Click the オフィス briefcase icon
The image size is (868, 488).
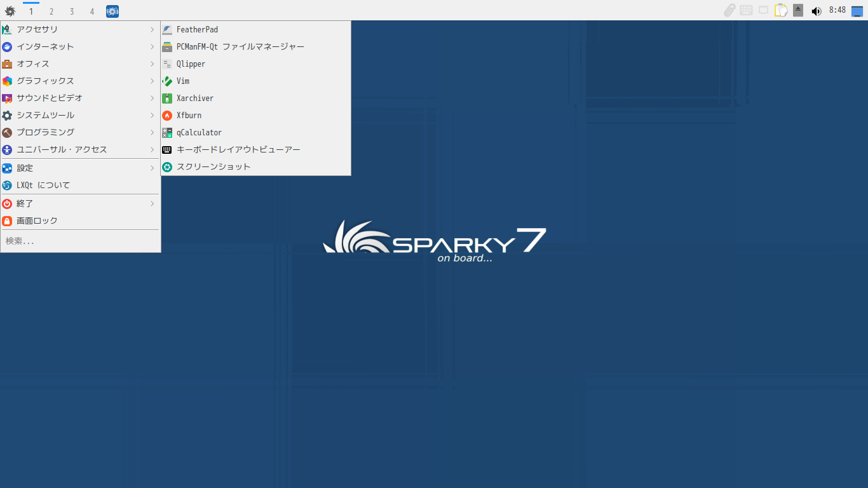point(7,64)
